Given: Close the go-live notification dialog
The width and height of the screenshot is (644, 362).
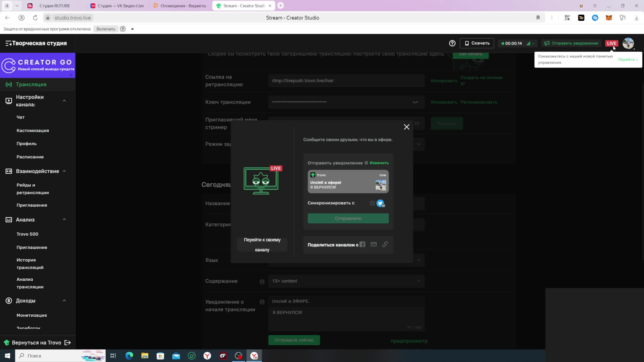Looking at the screenshot, I should [407, 127].
